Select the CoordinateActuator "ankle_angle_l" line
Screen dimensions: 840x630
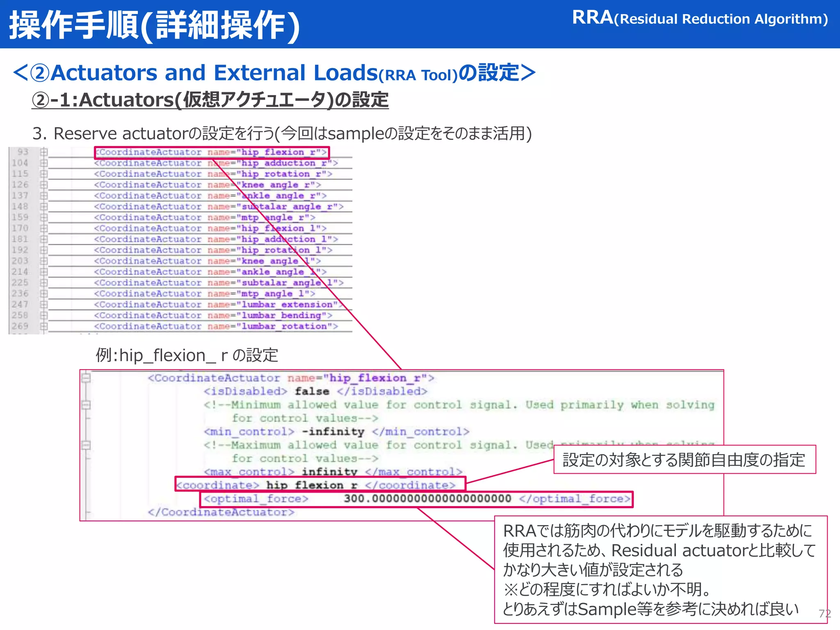coord(210,272)
